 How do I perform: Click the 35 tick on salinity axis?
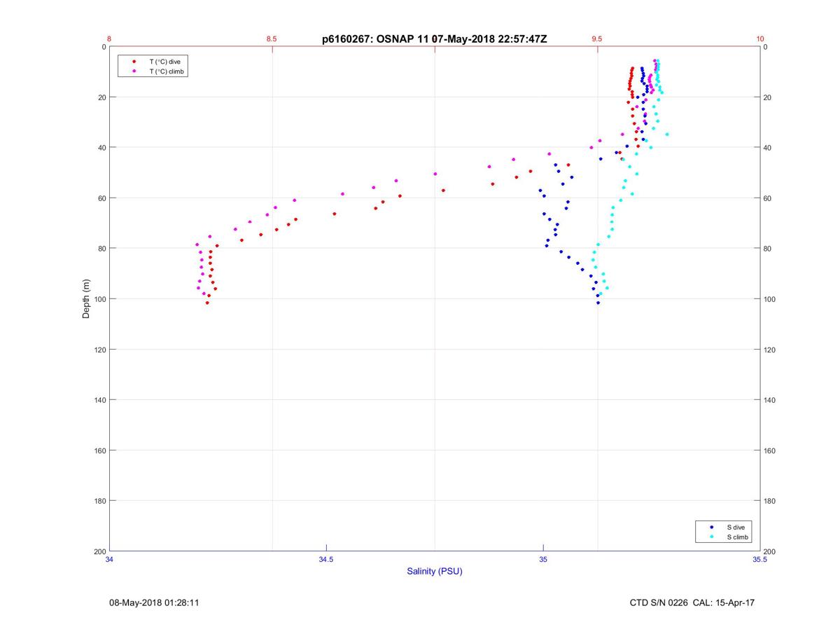click(x=543, y=559)
